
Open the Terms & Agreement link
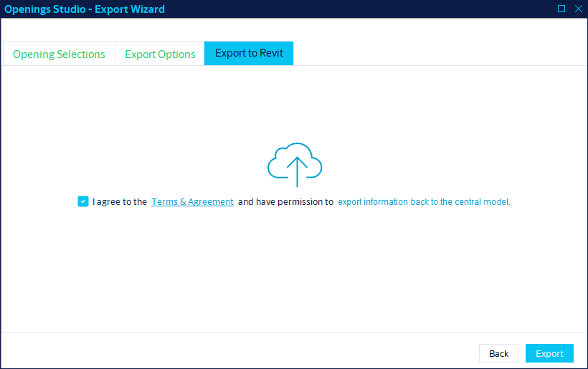point(192,201)
